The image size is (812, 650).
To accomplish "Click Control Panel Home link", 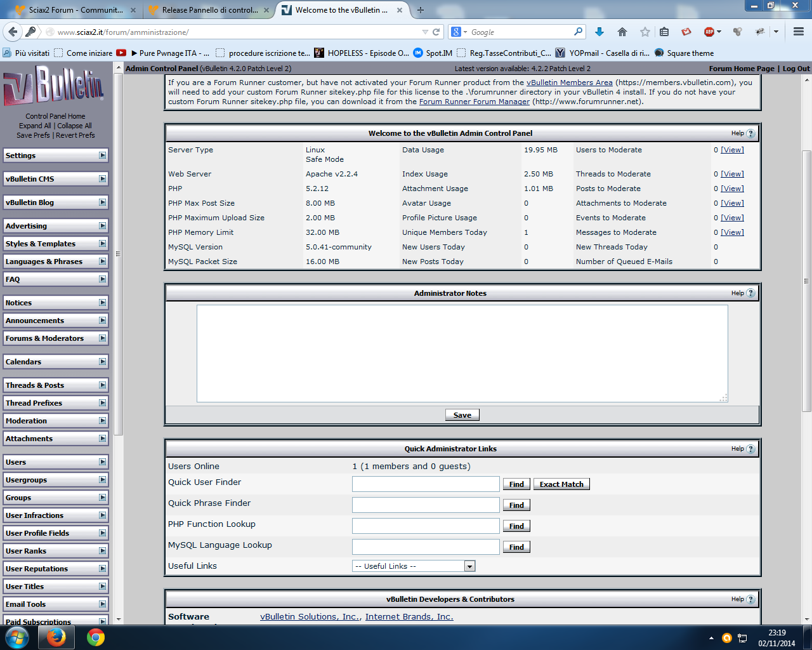I will (55, 116).
